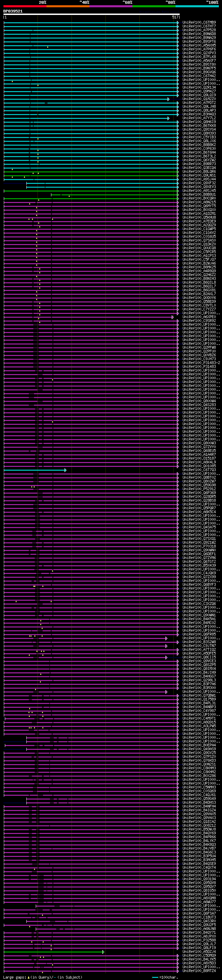Viewport: 222px width, 980px height.
Task: Open UniRef100_A3LPW5 entry
Action: coord(199,726)
